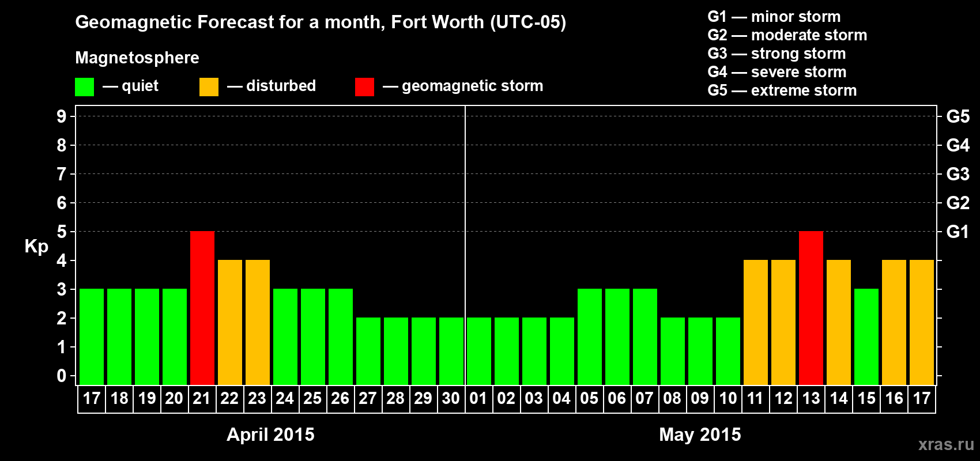This screenshot has height=461, width=980.
Task: Click the date cell '13' in May
Action: (x=811, y=399)
